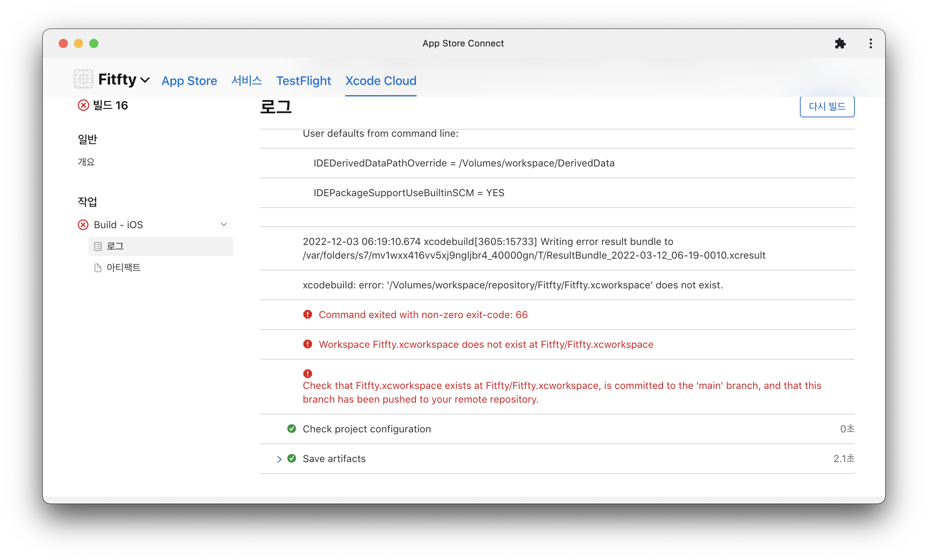Viewport: 928px width, 560px height.
Task: Select 아티팩트 in the sidebar
Action: tap(124, 268)
